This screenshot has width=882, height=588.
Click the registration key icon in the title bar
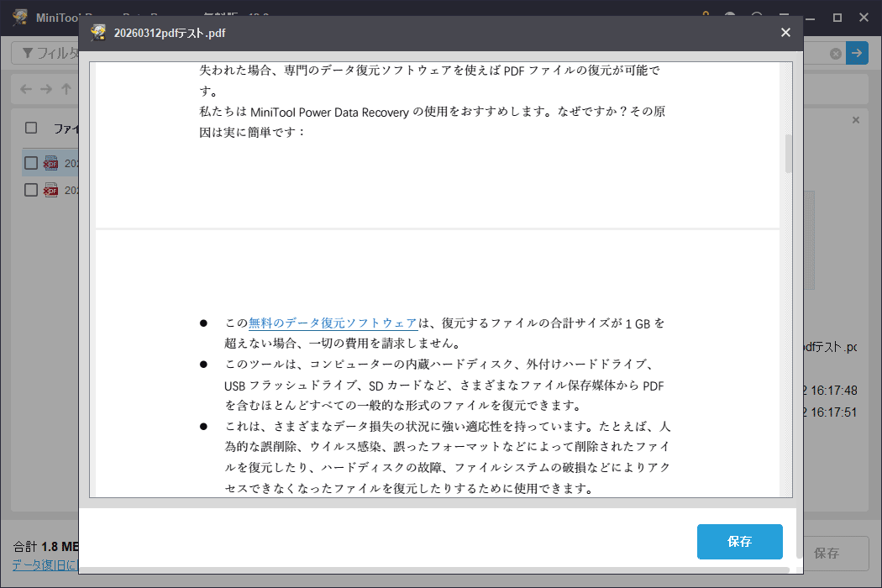(706, 16)
